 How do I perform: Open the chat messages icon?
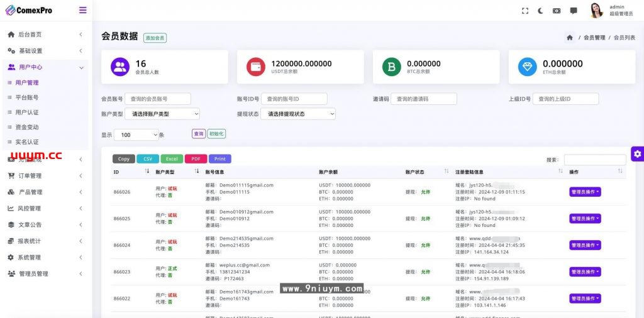pyautogui.click(x=574, y=11)
